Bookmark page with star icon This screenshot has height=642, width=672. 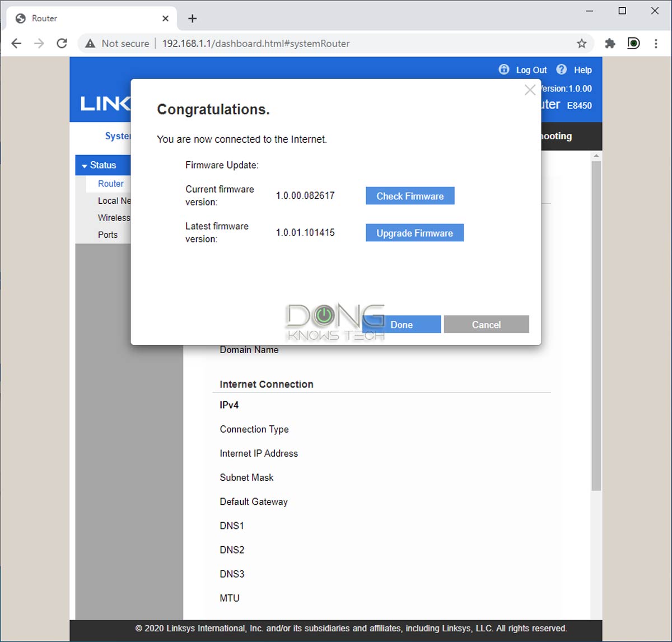582,43
